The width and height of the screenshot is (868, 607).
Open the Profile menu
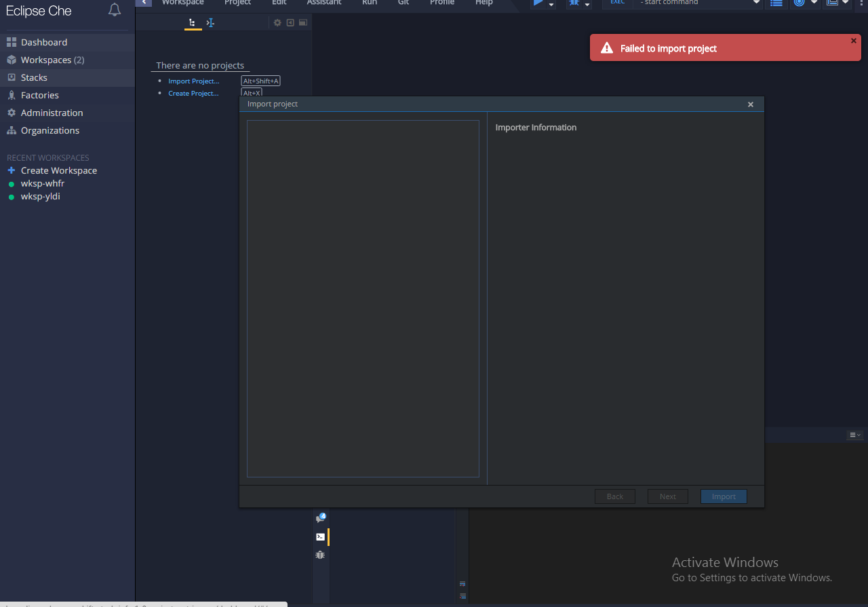pos(442,3)
